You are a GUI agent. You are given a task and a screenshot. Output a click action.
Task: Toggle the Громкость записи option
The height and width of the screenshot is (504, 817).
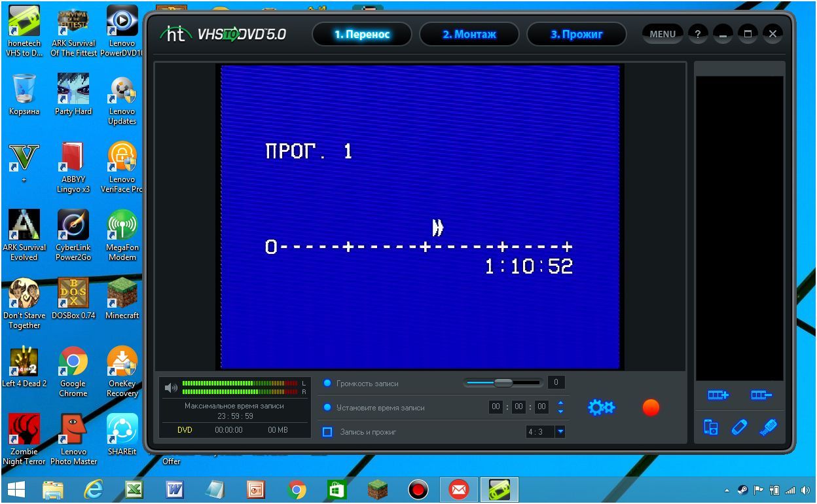(x=327, y=383)
